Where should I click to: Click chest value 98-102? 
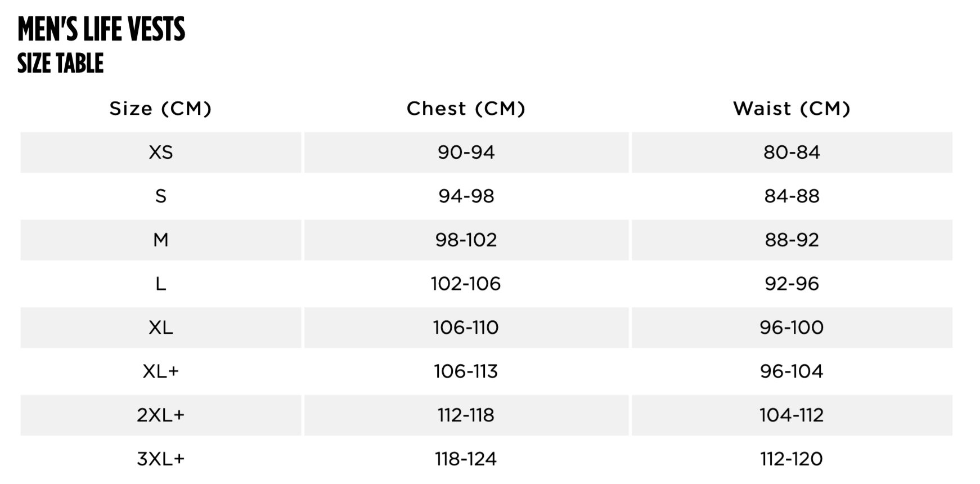(466, 240)
